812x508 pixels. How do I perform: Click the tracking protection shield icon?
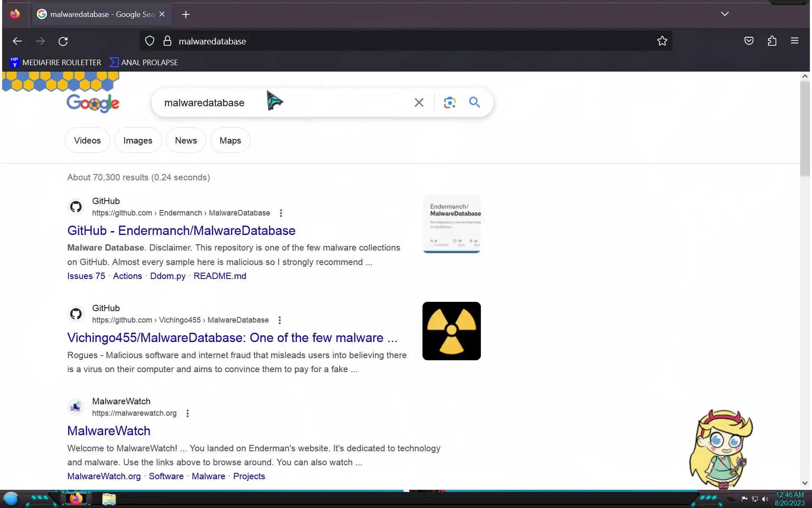pos(150,41)
